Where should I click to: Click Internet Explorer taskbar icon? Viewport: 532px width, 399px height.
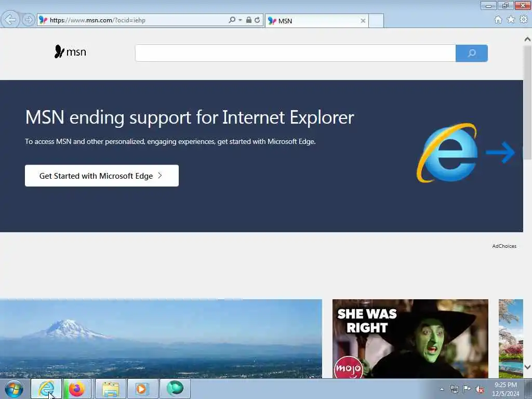coord(46,389)
